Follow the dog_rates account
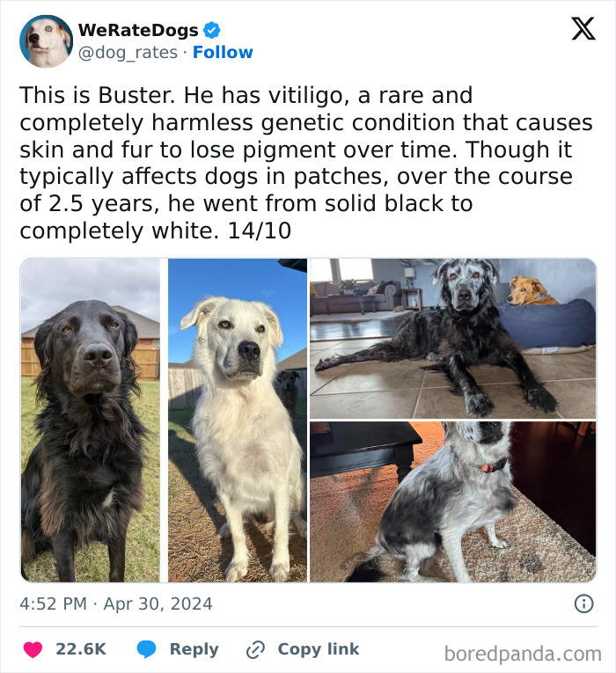616x673 pixels. pyautogui.click(x=223, y=53)
